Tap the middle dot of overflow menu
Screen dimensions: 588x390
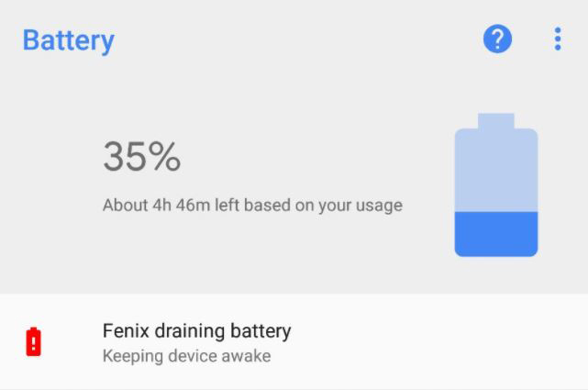[557, 39]
